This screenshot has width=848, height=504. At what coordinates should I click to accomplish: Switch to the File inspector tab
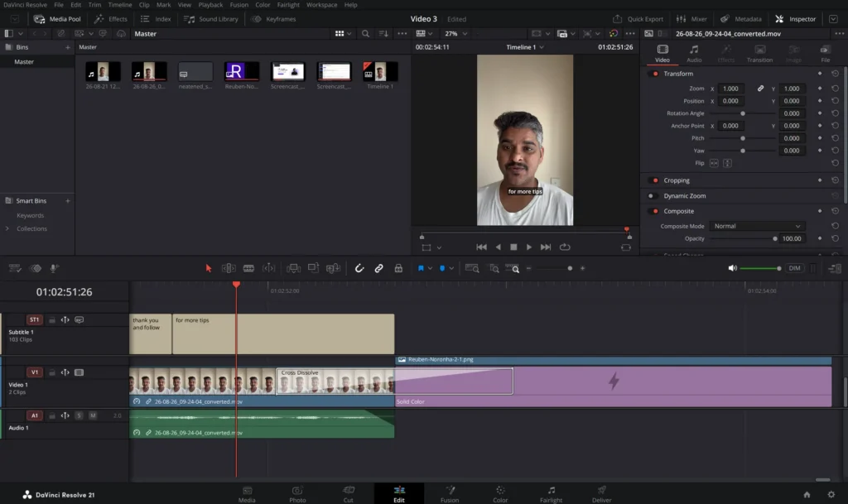pyautogui.click(x=825, y=54)
